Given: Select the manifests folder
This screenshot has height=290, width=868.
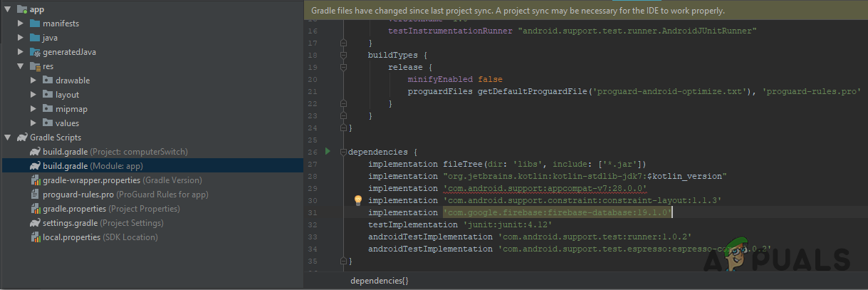Looking at the screenshot, I should pos(61,24).
